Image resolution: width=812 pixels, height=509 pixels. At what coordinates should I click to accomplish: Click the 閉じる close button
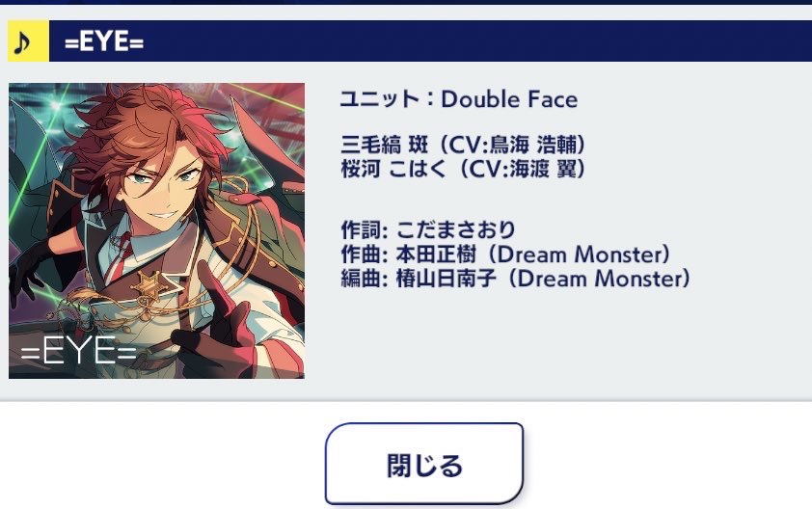[424, 464]
